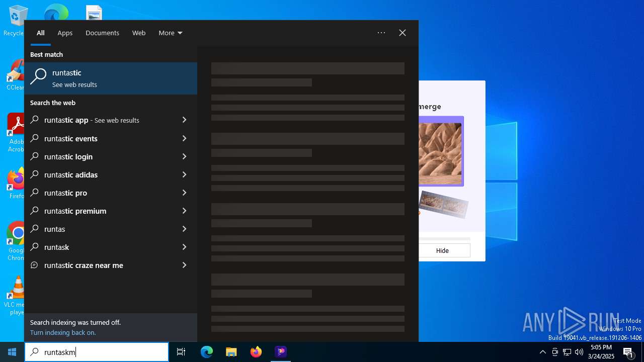The image size is (644, 362).
Task: Expand the runtastic premium suggestion arrow
Action: tap(184, 211)
